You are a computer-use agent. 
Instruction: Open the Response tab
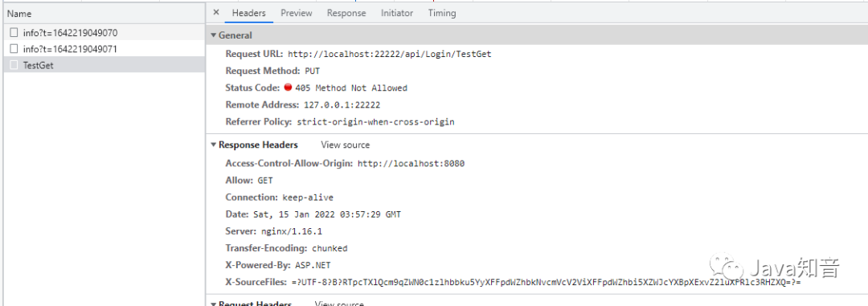click(x=346, y=13)
